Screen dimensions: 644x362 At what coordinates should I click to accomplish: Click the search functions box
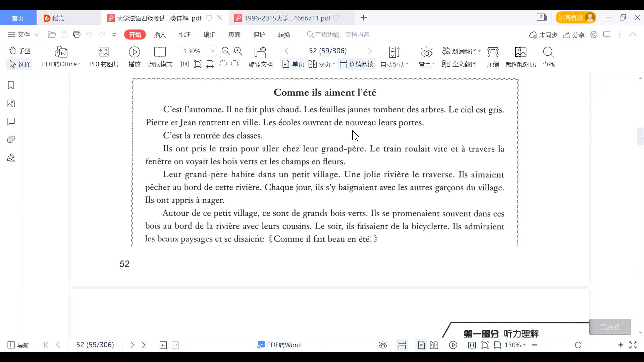tap(338, 35)
